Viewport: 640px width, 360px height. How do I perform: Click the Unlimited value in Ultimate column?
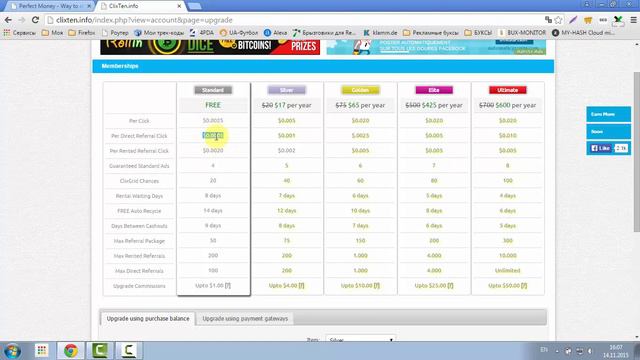[x=508, y=271]
